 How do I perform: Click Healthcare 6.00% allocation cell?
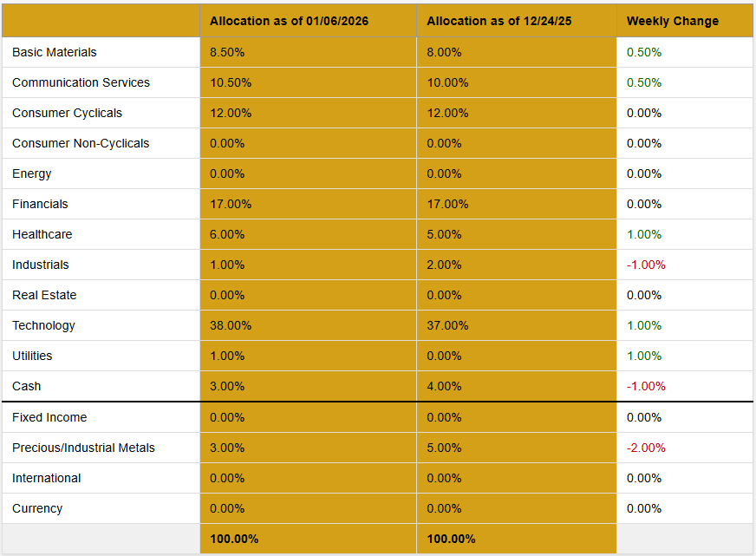(308, 234)
